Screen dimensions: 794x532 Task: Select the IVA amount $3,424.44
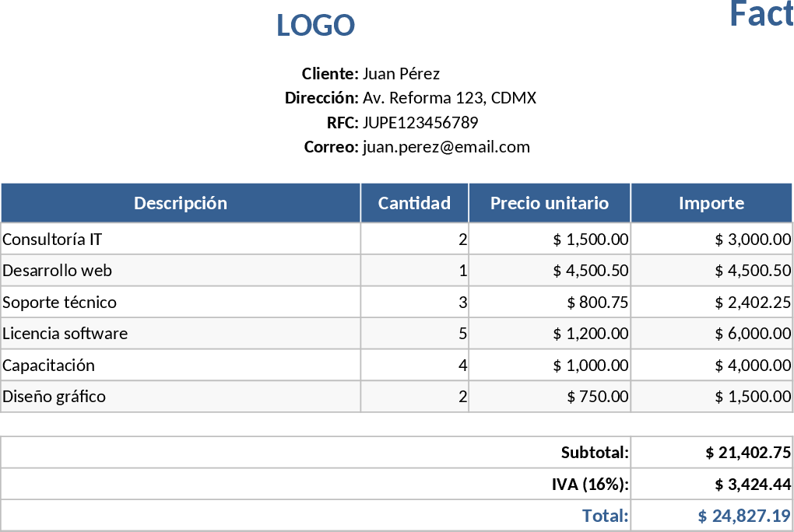tap(752, 485)
